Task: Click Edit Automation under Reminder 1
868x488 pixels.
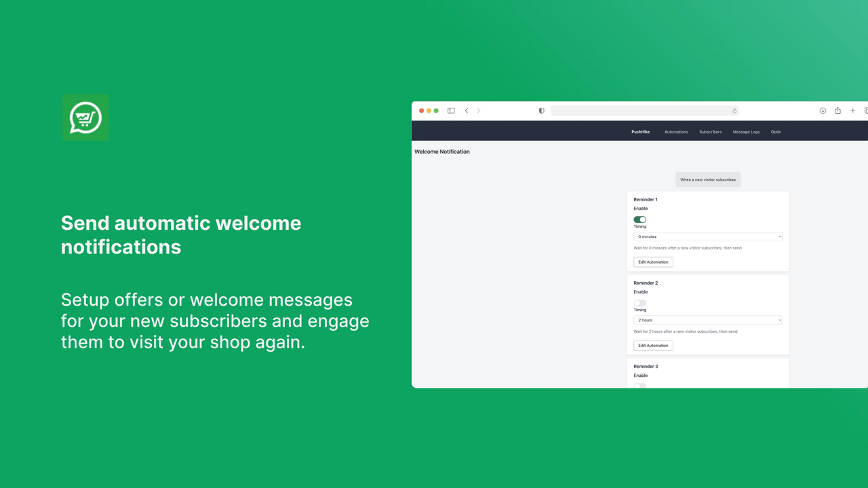Action: (652, 262)
